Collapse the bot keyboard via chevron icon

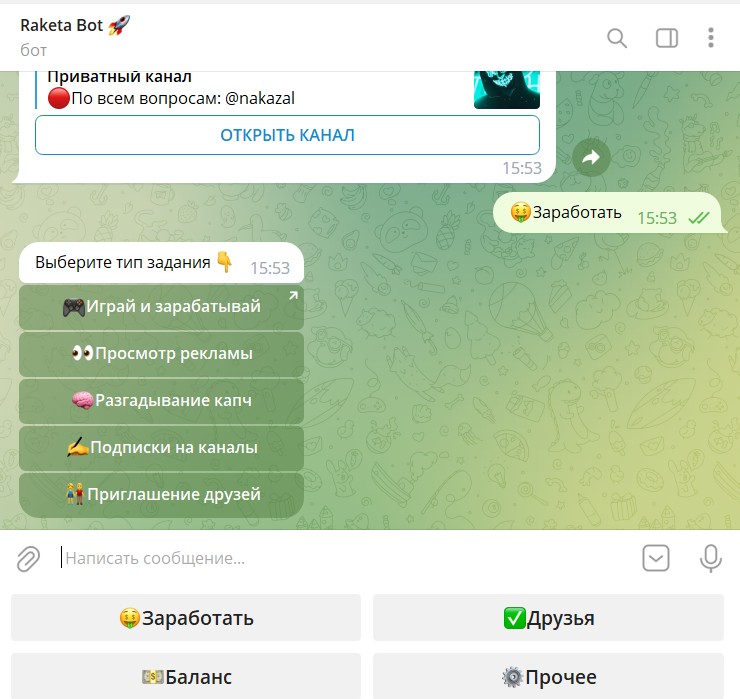[656, 558]
